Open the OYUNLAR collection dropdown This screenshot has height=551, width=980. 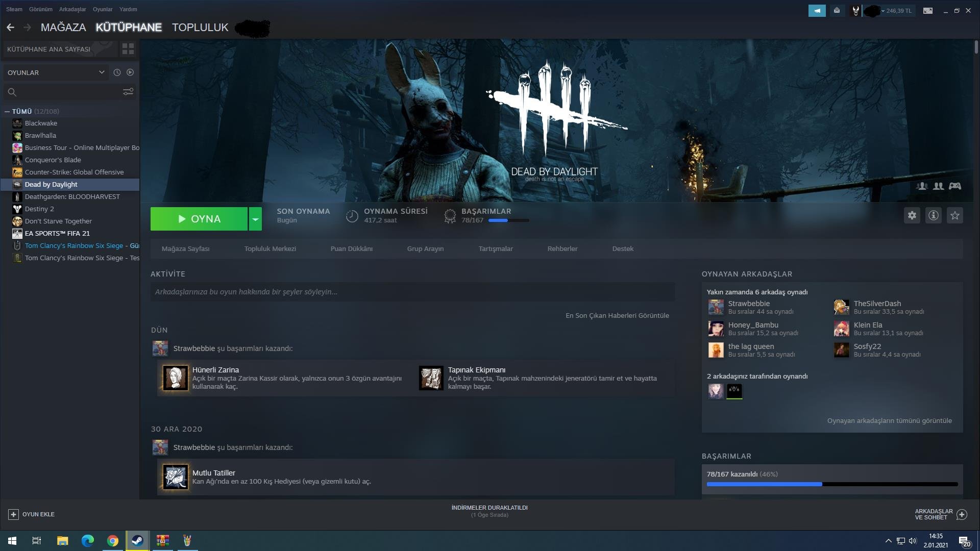(x=56, y=72)
